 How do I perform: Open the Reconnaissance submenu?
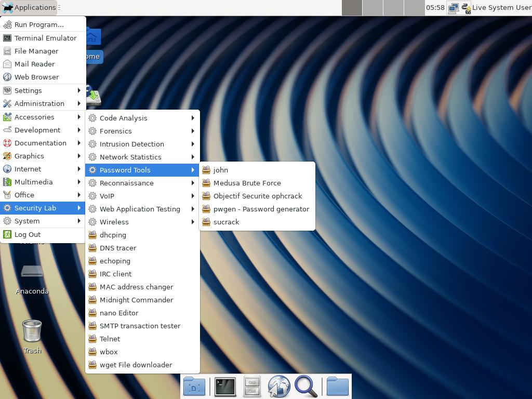click(x=142, y=183)
